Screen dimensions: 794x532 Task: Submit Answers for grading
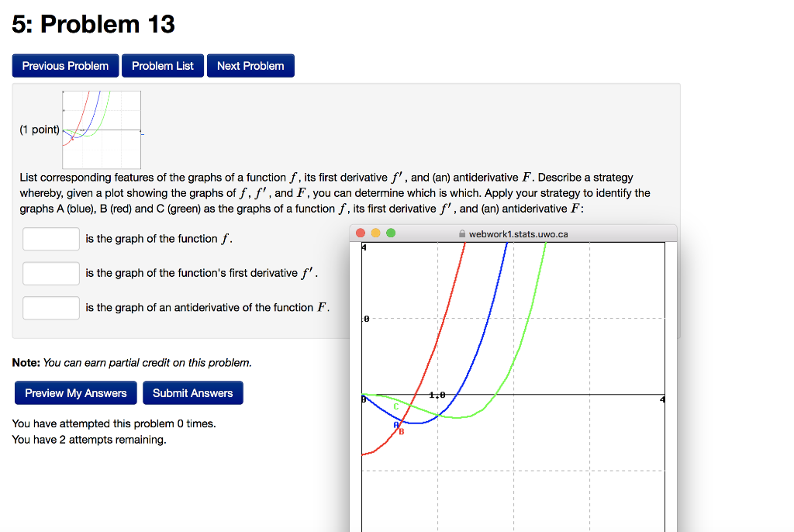192,392
